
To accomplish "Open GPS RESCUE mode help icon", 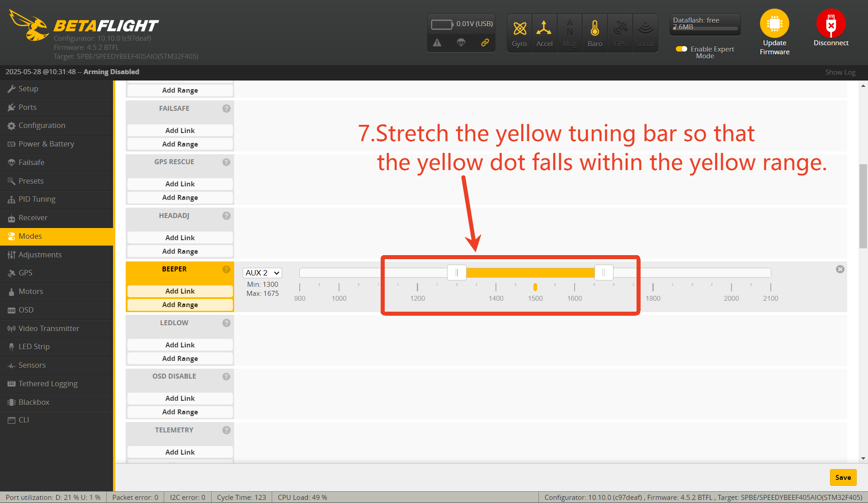I will tap(226, 162).
